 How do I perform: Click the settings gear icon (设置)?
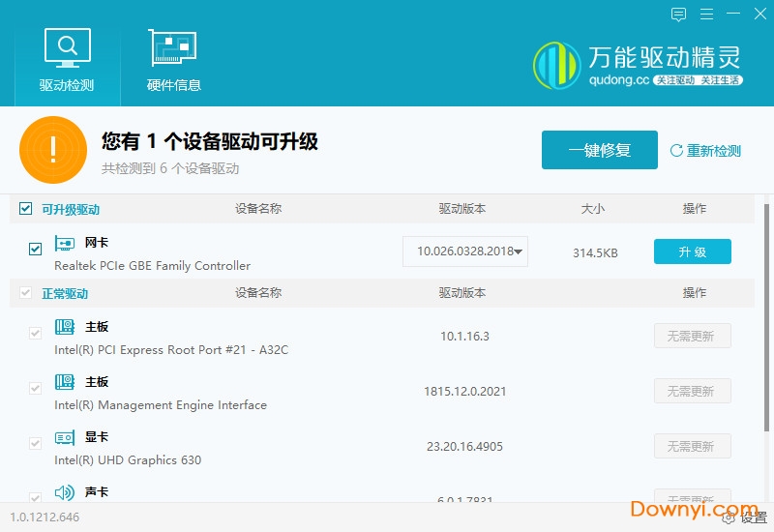(x=730, y=517)
